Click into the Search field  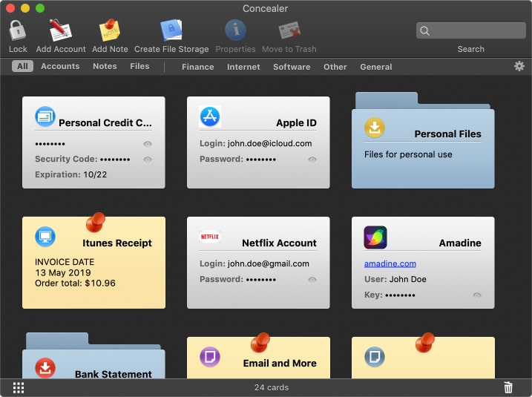(x=471, y=31)
